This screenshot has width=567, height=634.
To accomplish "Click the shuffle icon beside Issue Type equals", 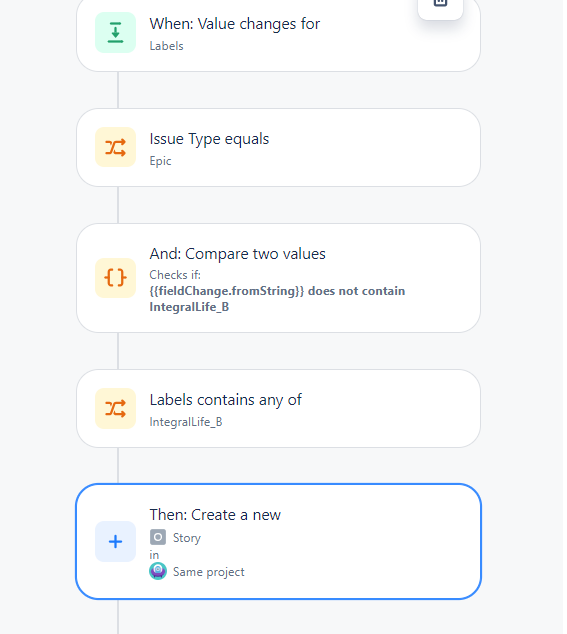I will [115, 147].
